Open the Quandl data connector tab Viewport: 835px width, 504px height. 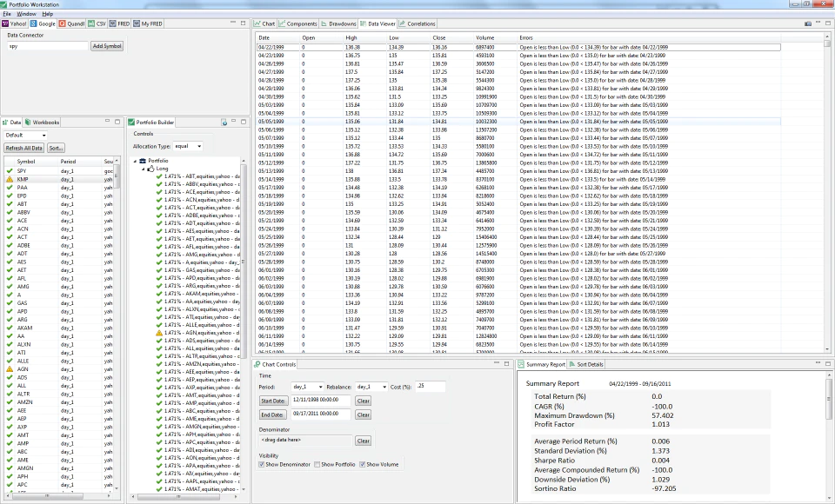[x=72, y=24]
